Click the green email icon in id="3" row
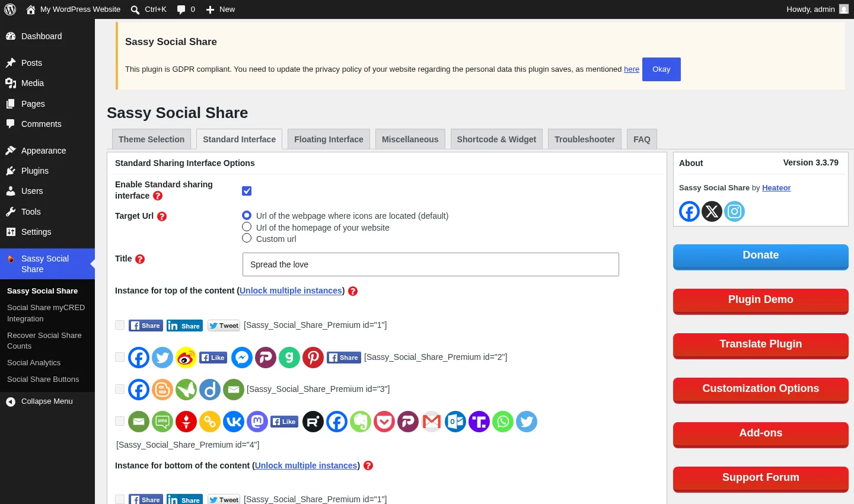Screen dimensions: 854x504 coord(234,390)
